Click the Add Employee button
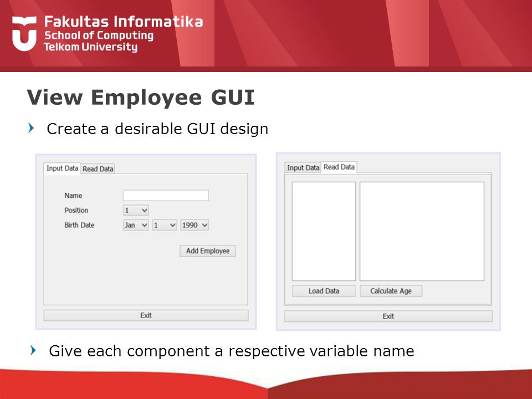This screenshot has height=399, width=532. pos(208,250)
